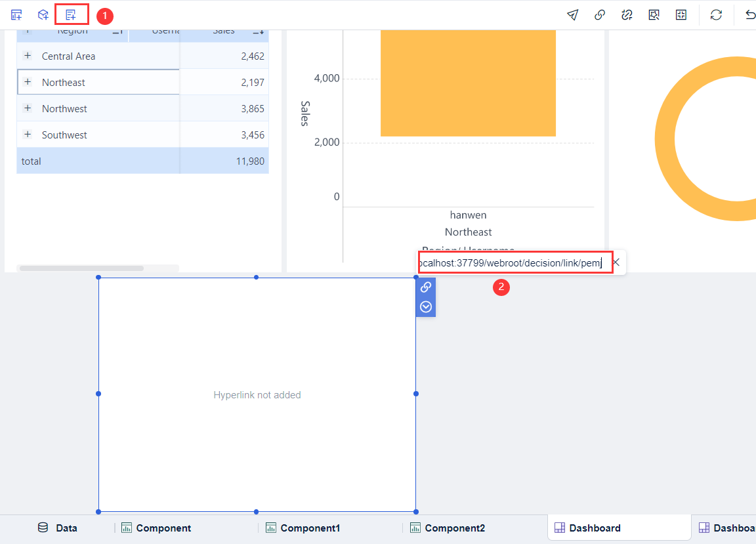Select the Dashboard tab
This screenshot has width=756, height=544.
point(595,528)
